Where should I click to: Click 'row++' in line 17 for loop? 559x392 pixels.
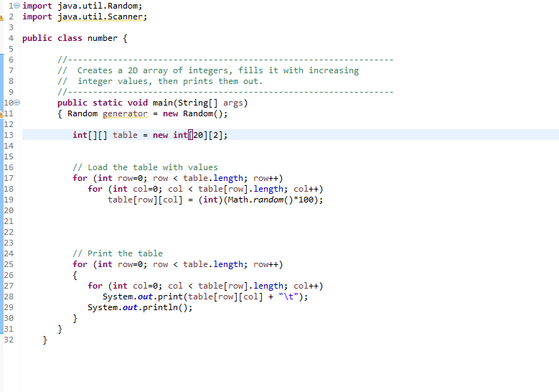[266, 178]
